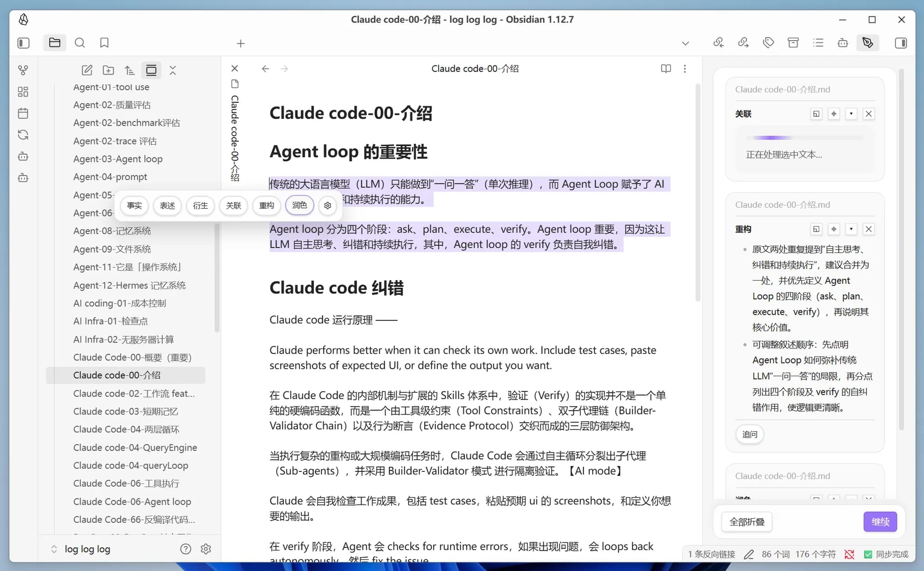Open the graph view from the ribbon
Image resolution: width=924 pixels, height=571 pixels.
click(23, 70)
